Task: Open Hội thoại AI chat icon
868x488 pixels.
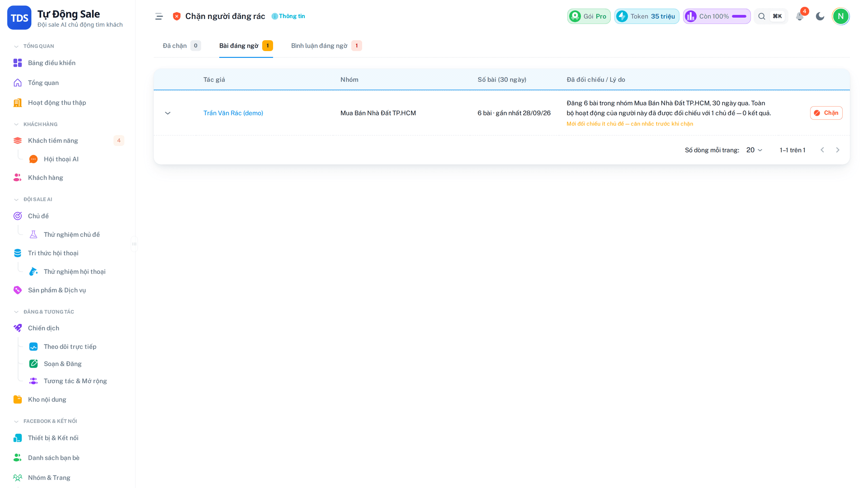Action: [33, 159]
